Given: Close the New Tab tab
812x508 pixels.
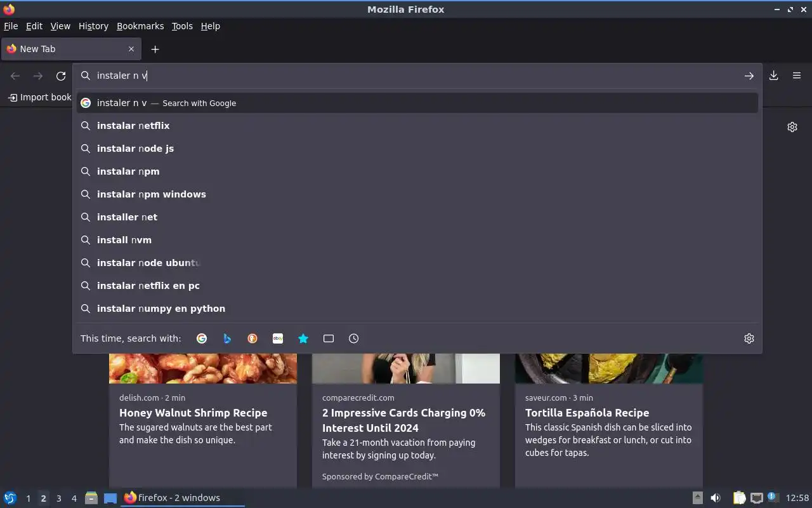Looking at the screenshot, I should (x=131, y=49).
